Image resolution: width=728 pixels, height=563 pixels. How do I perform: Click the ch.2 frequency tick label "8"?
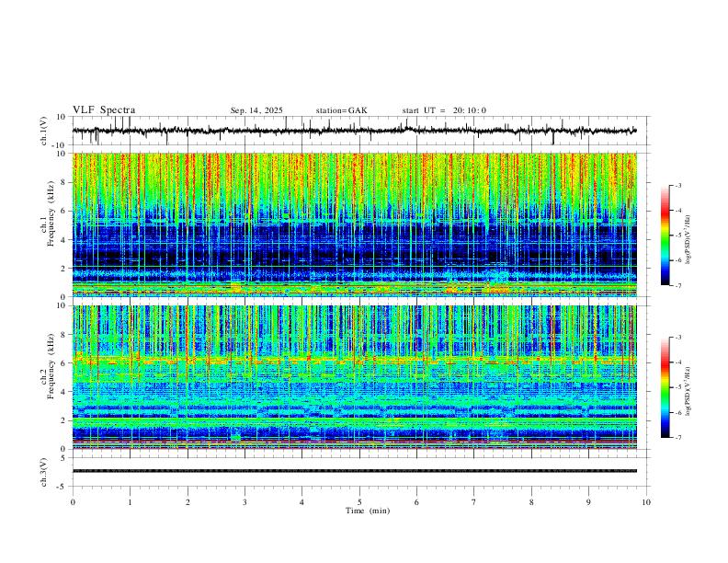[63, 335]
